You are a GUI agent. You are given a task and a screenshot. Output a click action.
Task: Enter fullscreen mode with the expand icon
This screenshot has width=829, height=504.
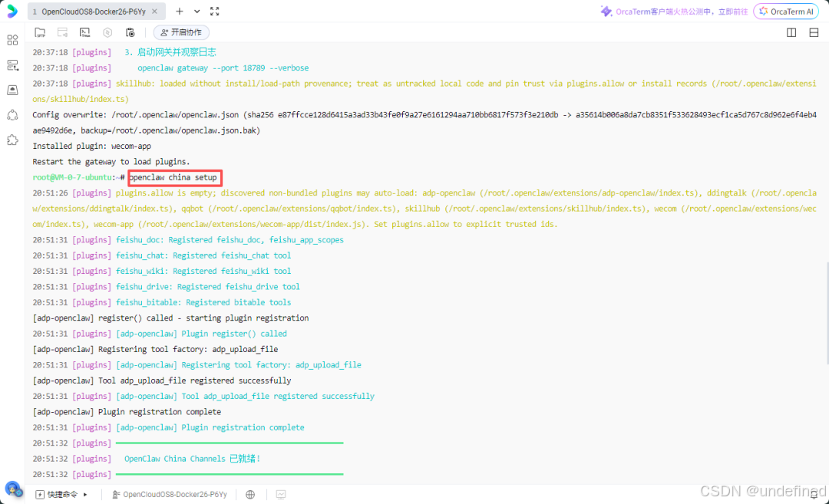[215, 11]
